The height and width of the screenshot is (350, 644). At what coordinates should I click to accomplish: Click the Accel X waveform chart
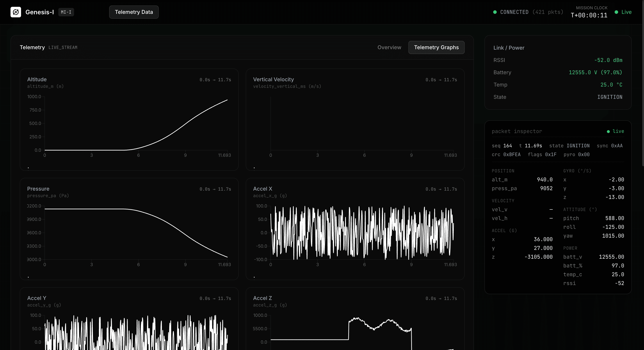tap(362, 233)
